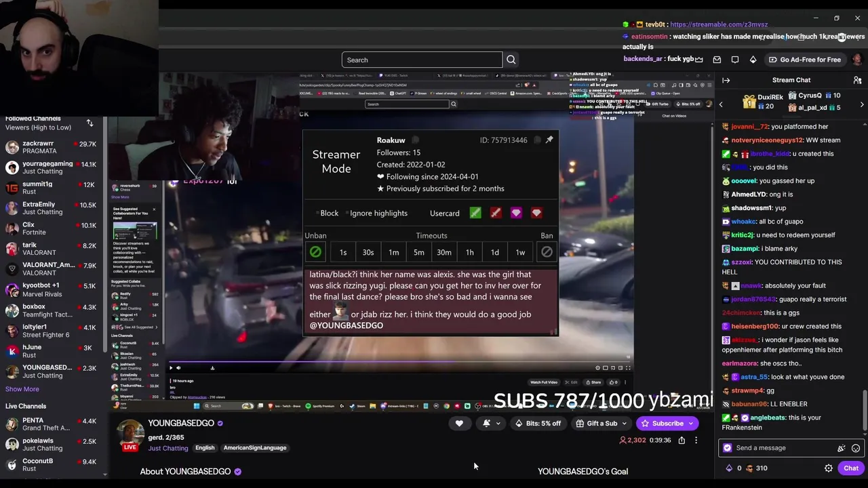
Task: Toggle the Block checkbox on usercard
Action: click(x=317, y=213)
